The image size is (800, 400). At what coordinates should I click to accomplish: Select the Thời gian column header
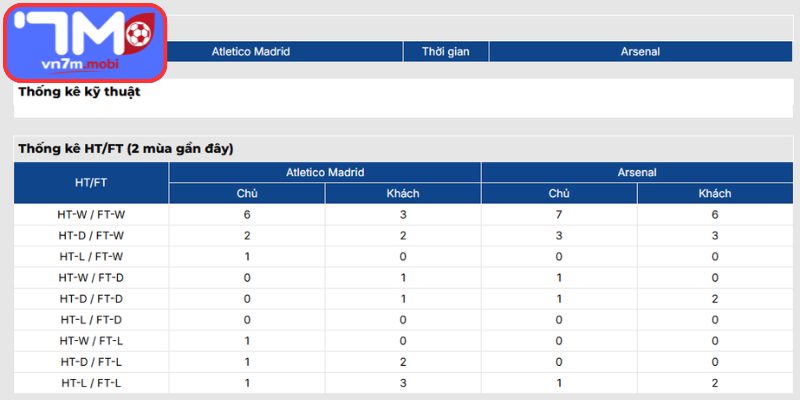point(446,52)
